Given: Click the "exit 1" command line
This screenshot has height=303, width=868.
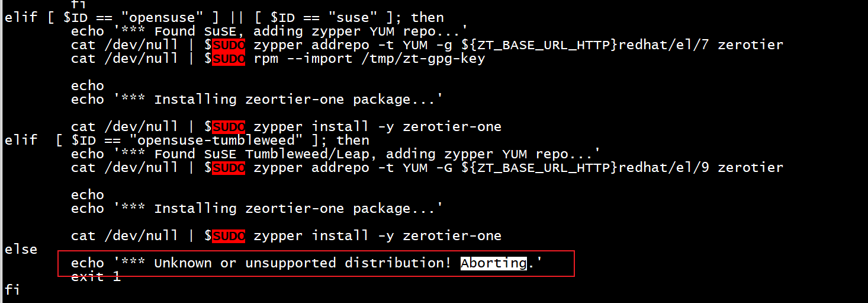Looking at the screenshot, I should [95, 277].
